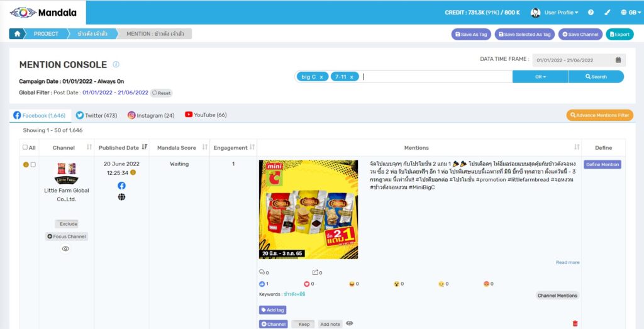Screen dimensions: 644x329
Task: Open the OR operator dropdown
Action: point(540,77)
